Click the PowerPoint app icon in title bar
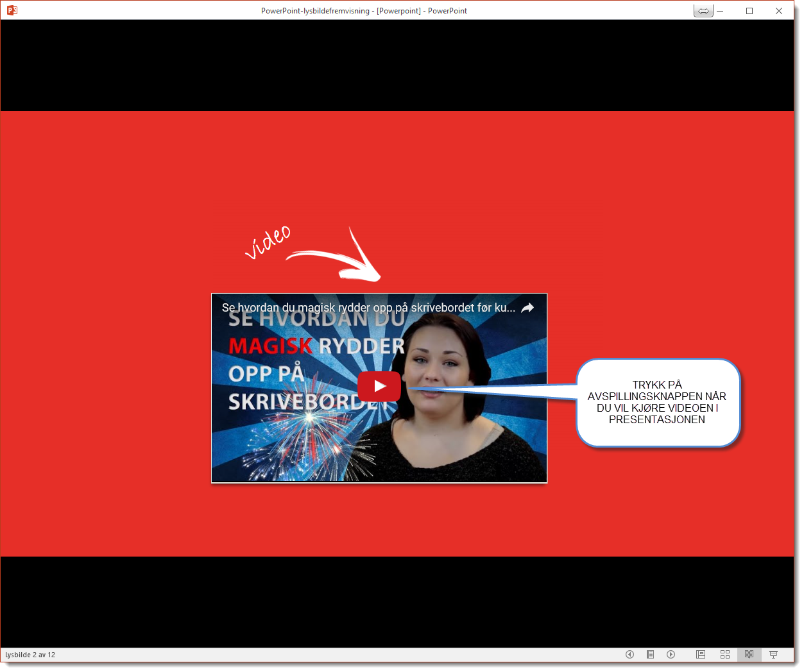 click(12, 10)
